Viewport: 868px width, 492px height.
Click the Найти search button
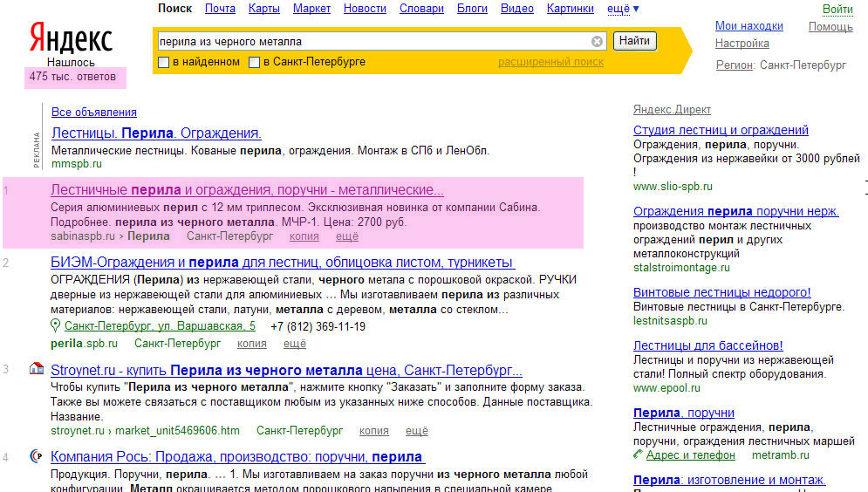(x=634, y=41)
